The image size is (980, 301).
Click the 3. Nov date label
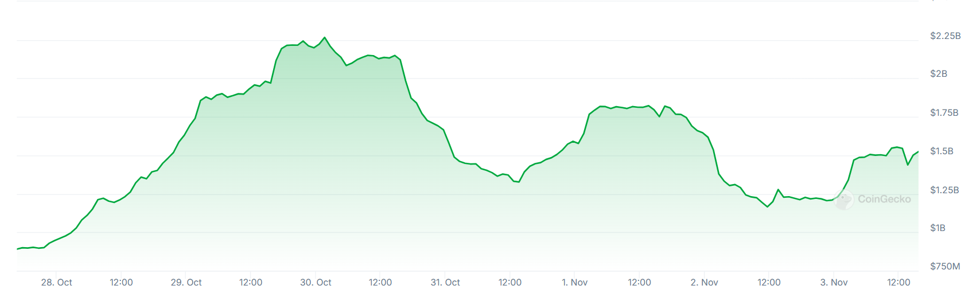click(x=834, y=283)
